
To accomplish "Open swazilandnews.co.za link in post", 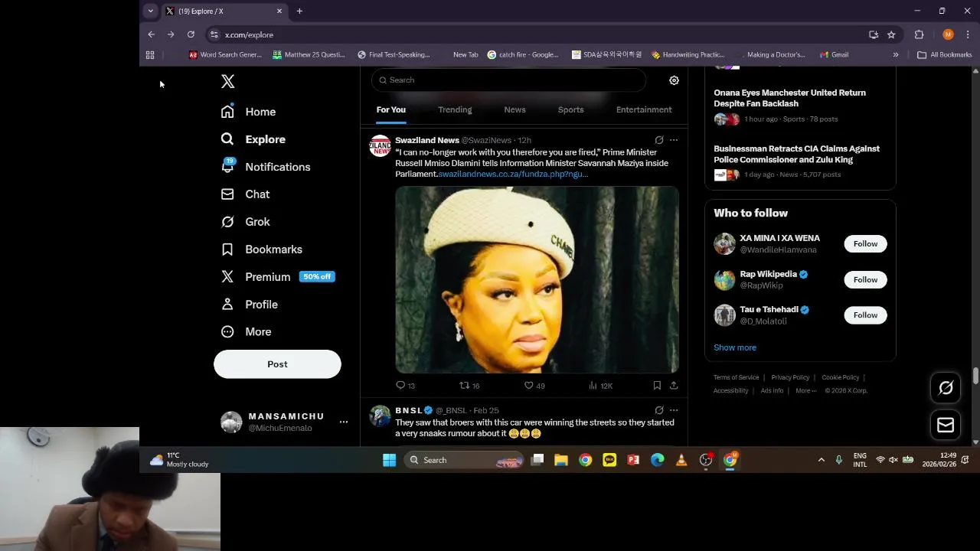I will point(513,174).
